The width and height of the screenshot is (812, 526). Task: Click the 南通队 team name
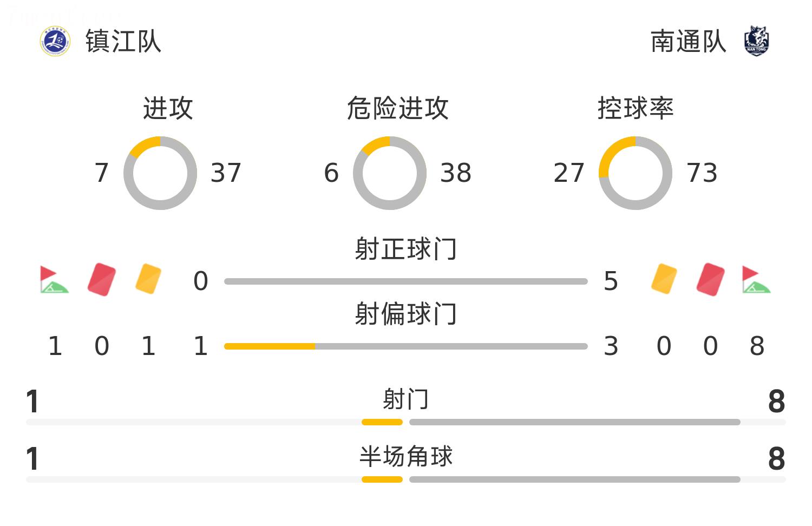click(688, 41)
